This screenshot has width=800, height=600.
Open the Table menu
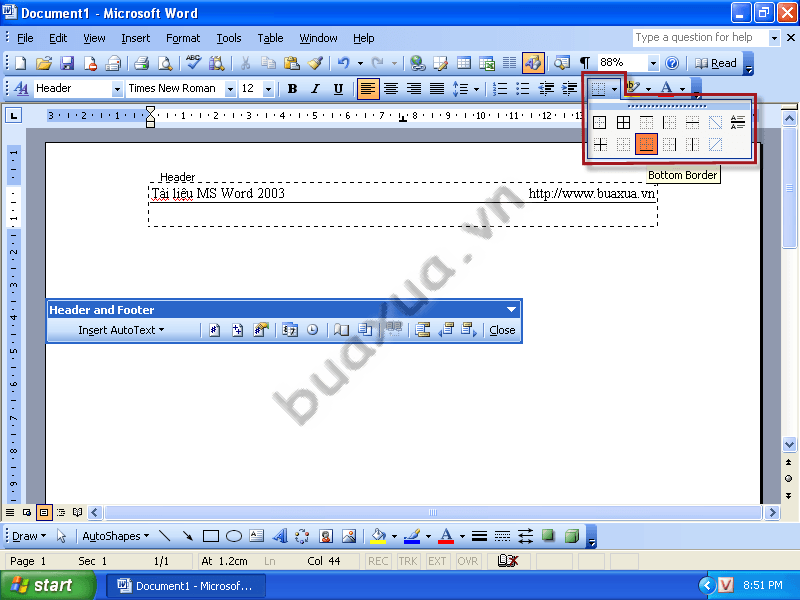[x=270, y=38]
